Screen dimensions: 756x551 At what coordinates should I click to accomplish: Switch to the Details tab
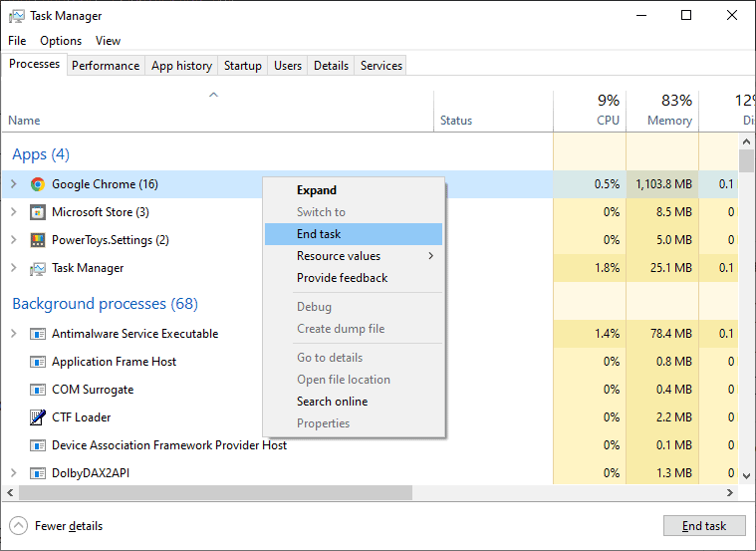click(332, 66)
